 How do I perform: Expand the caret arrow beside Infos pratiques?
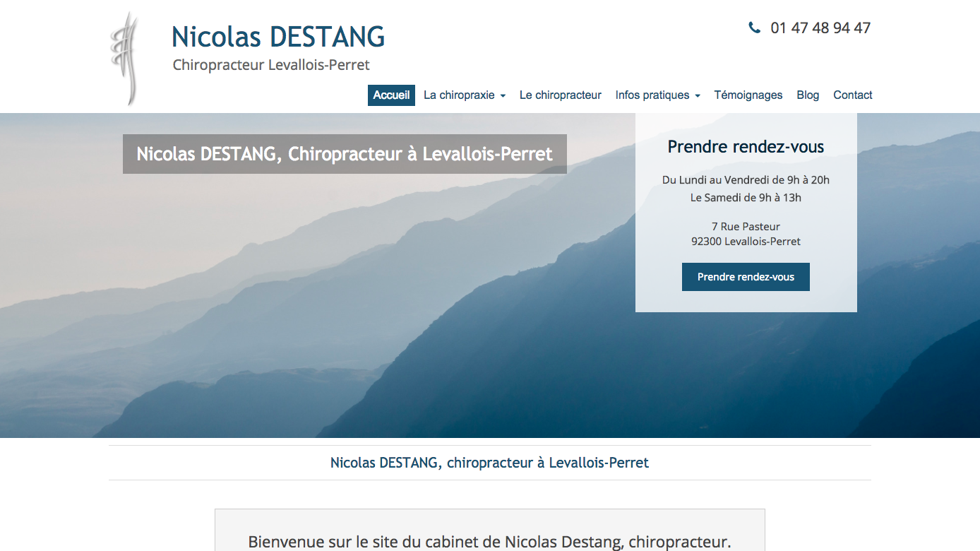point(698,96)
